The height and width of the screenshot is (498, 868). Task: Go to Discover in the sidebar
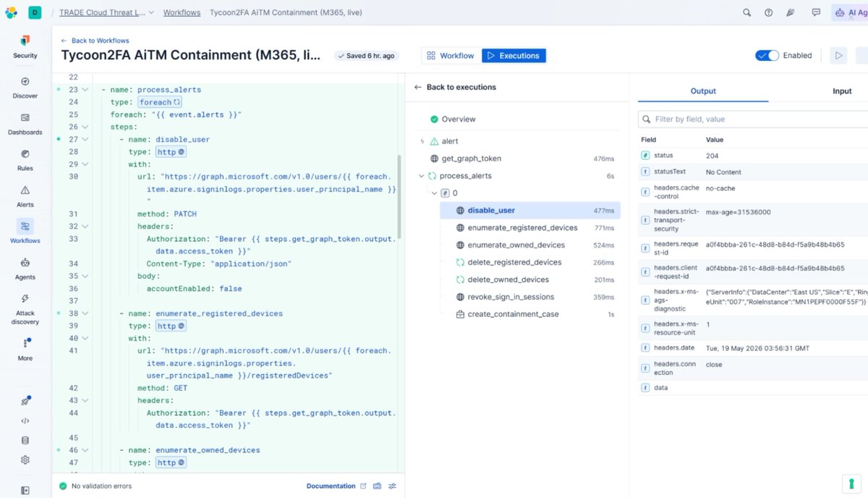tap(25, 88)
